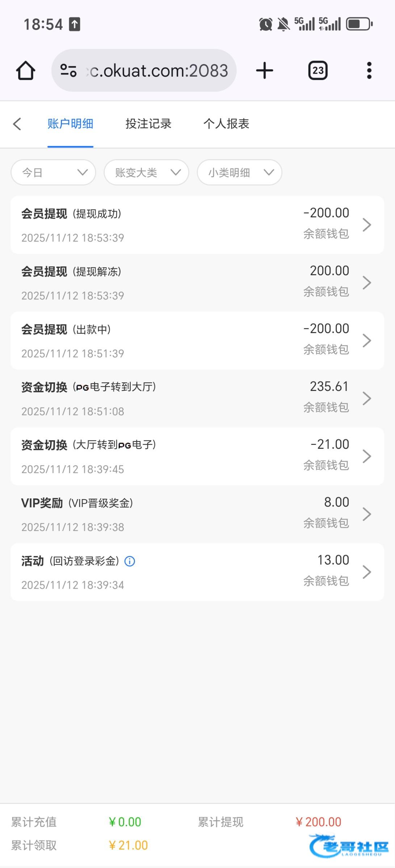
Task: Open the browser three-dot menu
Action: click(369, 70)
